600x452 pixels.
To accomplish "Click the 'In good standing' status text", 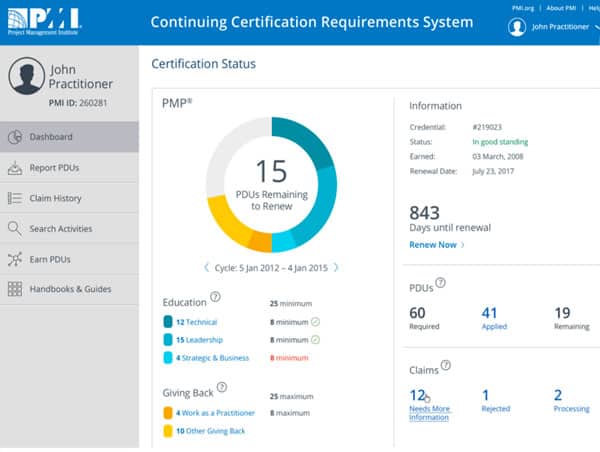I will tap(500, 142).
